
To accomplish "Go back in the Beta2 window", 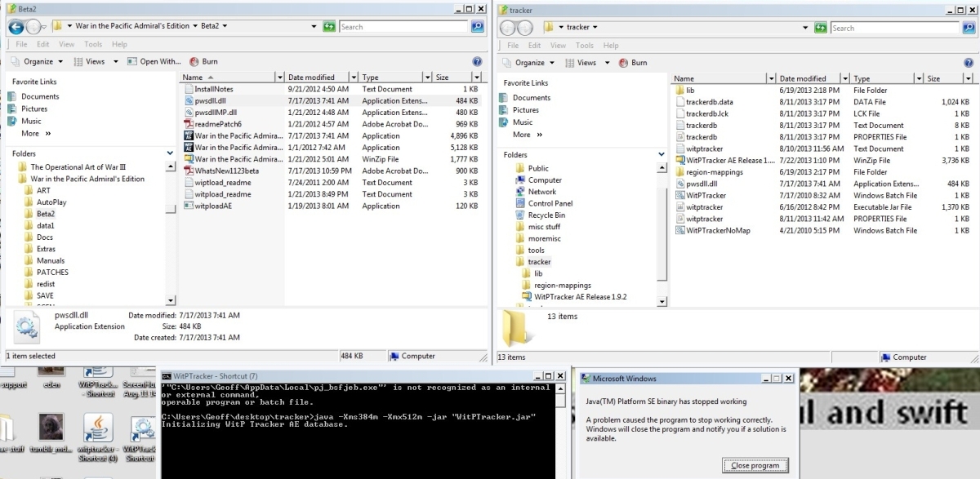I will point(16,27).
